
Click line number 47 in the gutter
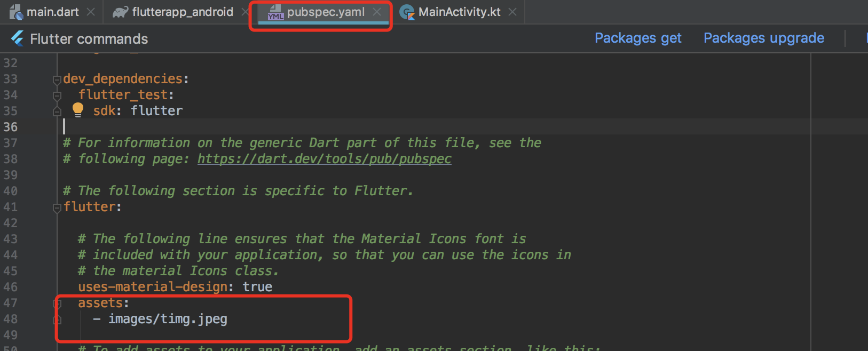(x=11, y=303)
